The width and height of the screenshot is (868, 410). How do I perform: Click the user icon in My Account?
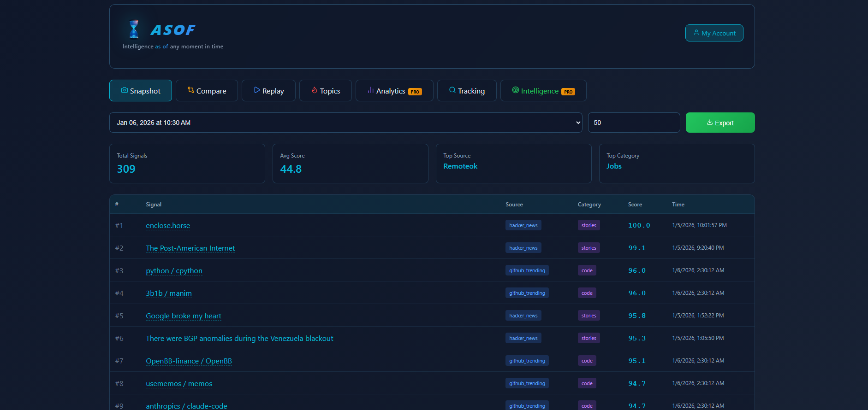pyautogui.click(x=696, y=33)
